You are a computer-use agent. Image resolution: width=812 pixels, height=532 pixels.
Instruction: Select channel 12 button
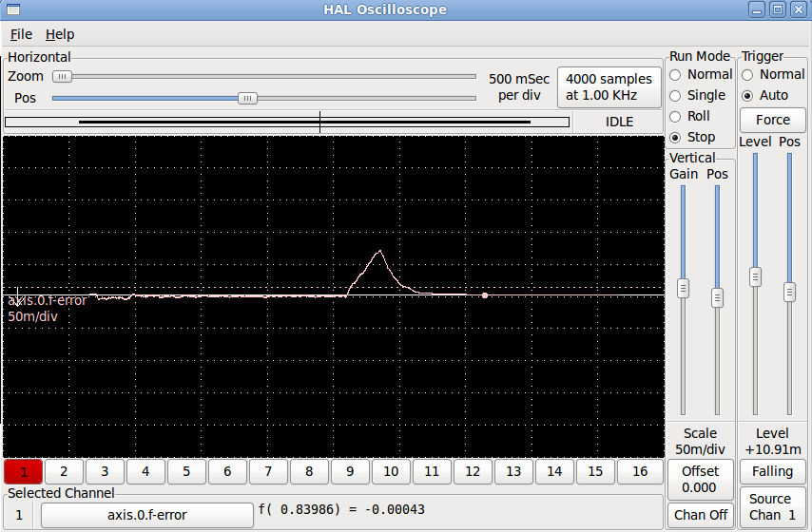click(473, 471)
